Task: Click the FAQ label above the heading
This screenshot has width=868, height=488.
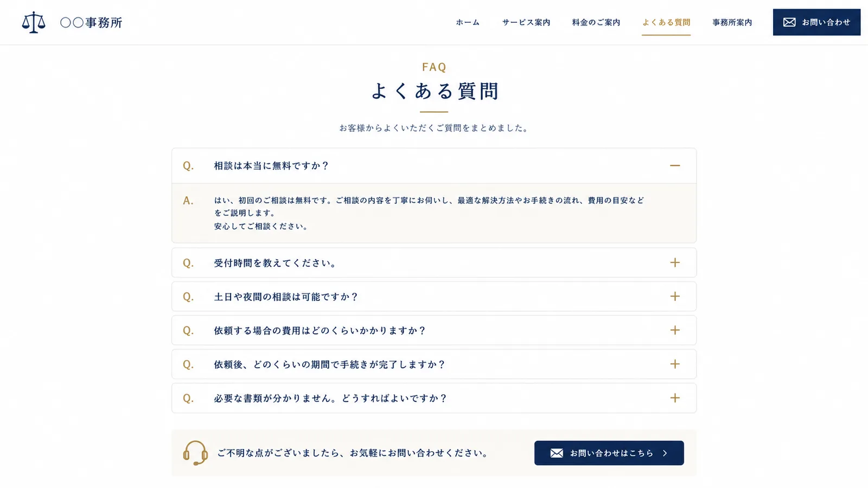Action: [x=434, y=67]
